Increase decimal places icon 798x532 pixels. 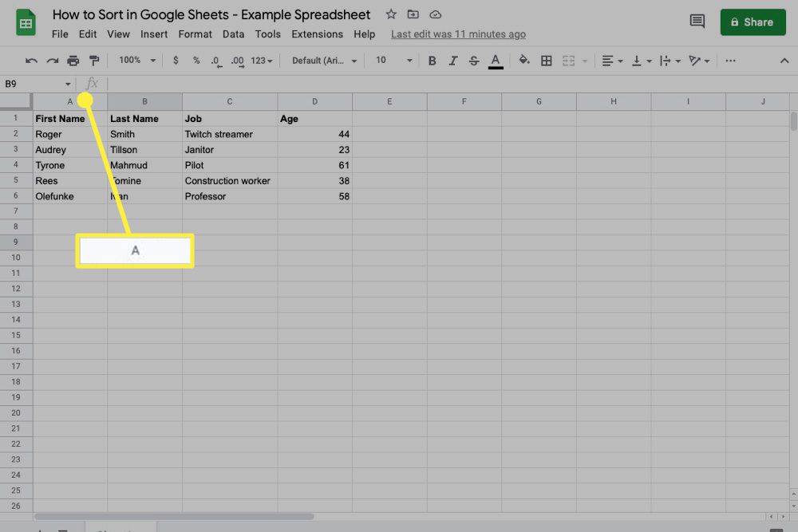(x=237, y=61)
